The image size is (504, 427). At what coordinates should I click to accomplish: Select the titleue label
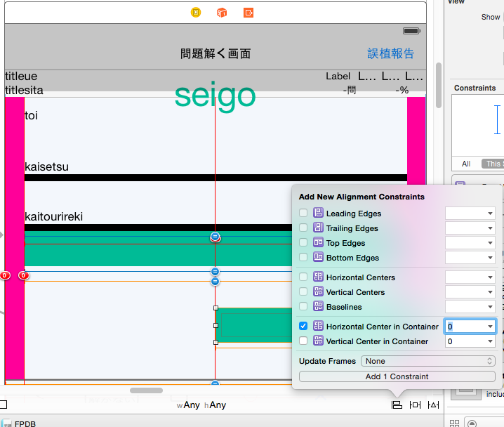coord(21,77)
